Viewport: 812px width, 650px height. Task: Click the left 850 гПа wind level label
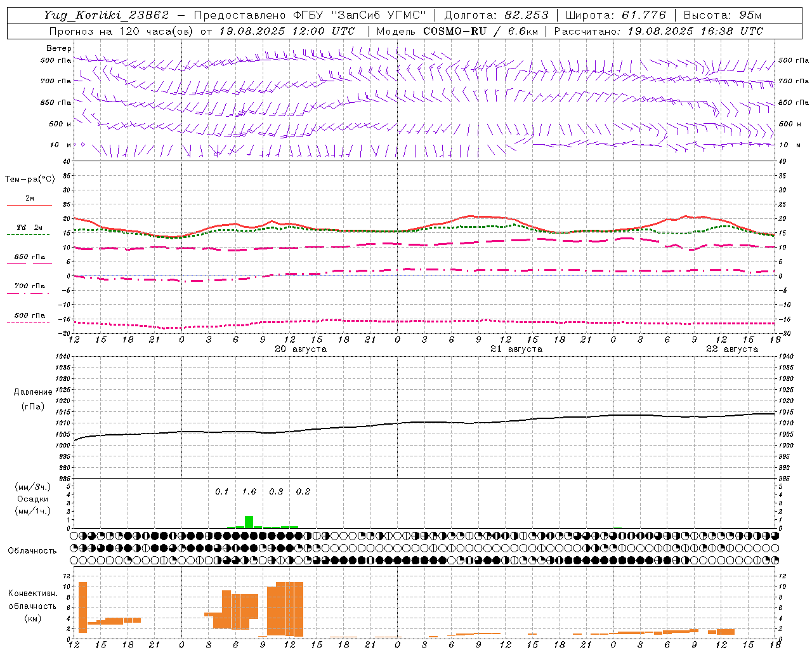tap(56, 102)
